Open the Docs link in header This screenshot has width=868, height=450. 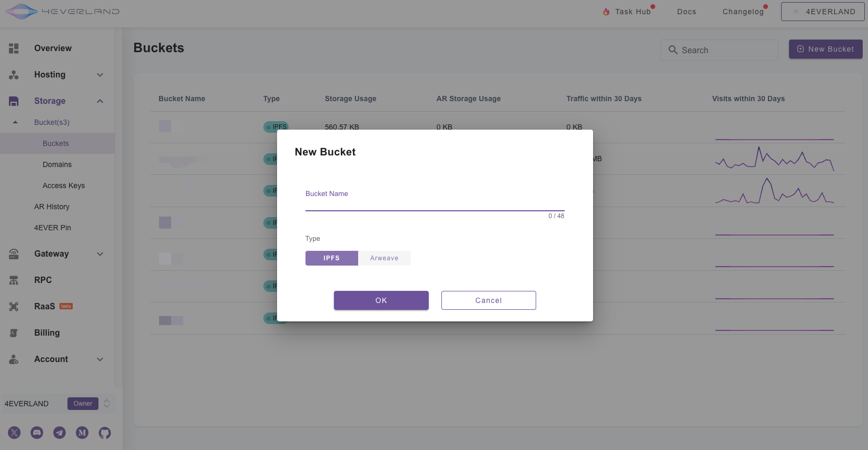686,12
